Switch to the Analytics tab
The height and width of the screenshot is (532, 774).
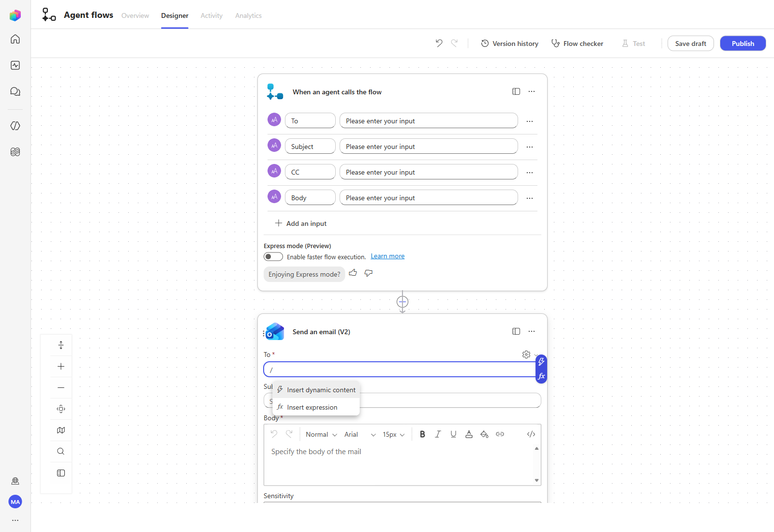pyautogui.click(x=248, y=15)
